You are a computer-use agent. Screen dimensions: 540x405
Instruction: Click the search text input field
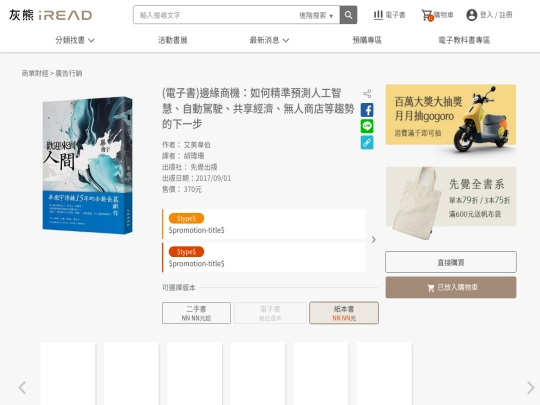pos(215,15)
